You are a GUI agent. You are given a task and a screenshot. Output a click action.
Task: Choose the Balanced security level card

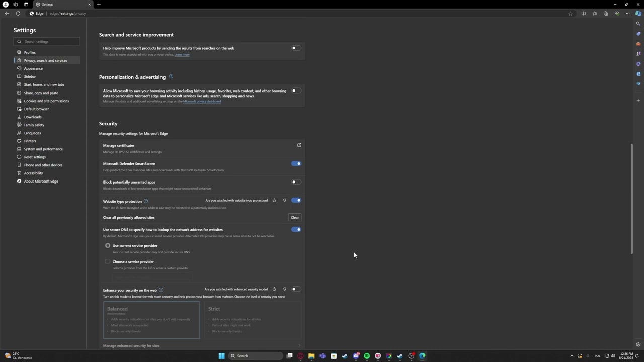(x=151, y=320)
